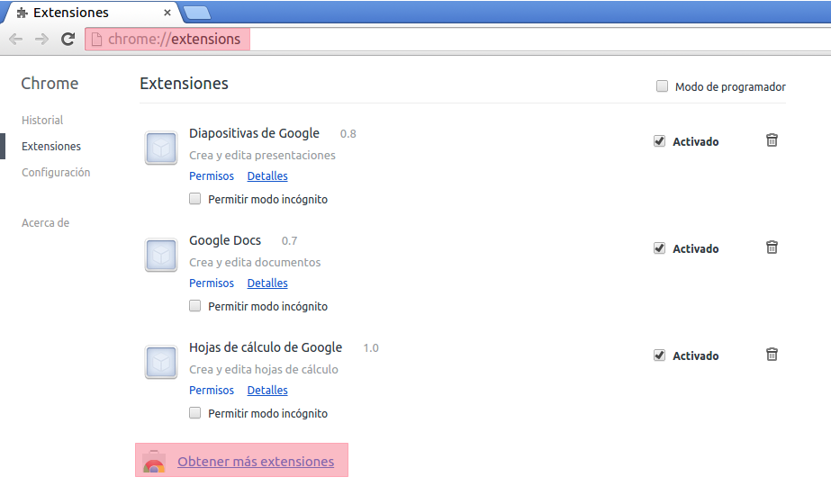Click the Chrome Web Store icon
This screenshot has height=504, width=831.
tap(154, 462)
